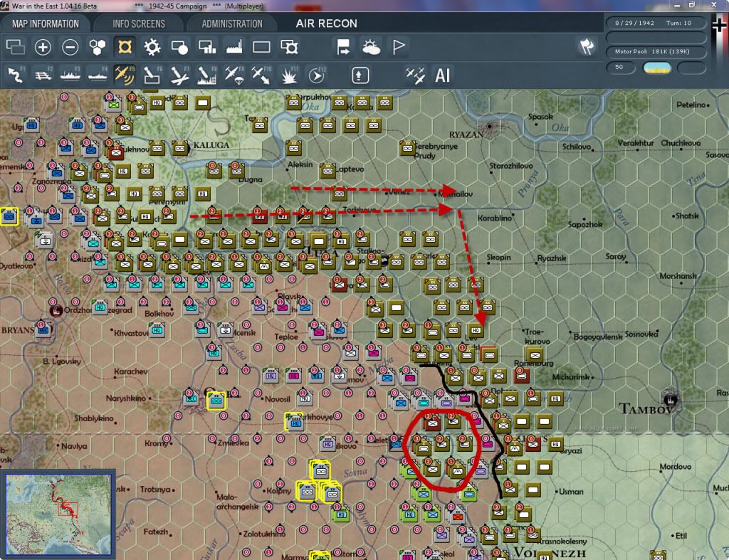Viewport: 729px width, 560px height.
Task: Switch to the MAP INFORMATION tab
Action: point(46,23)
